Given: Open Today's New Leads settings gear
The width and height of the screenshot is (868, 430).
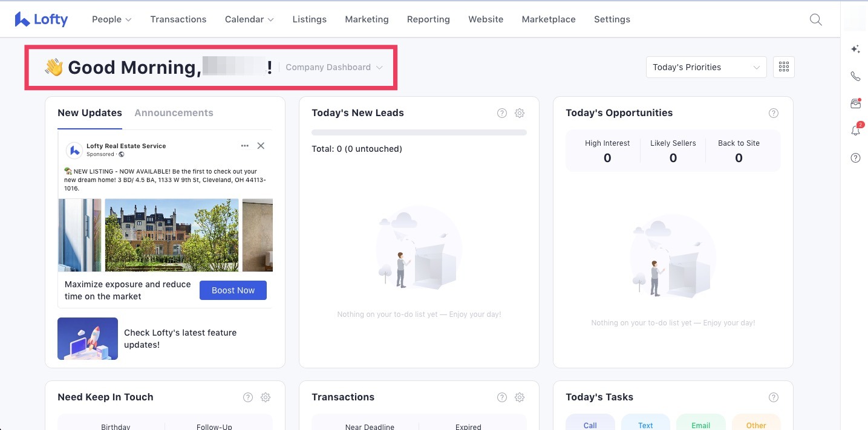Looking at the screenshot, I should click(520, 113).
